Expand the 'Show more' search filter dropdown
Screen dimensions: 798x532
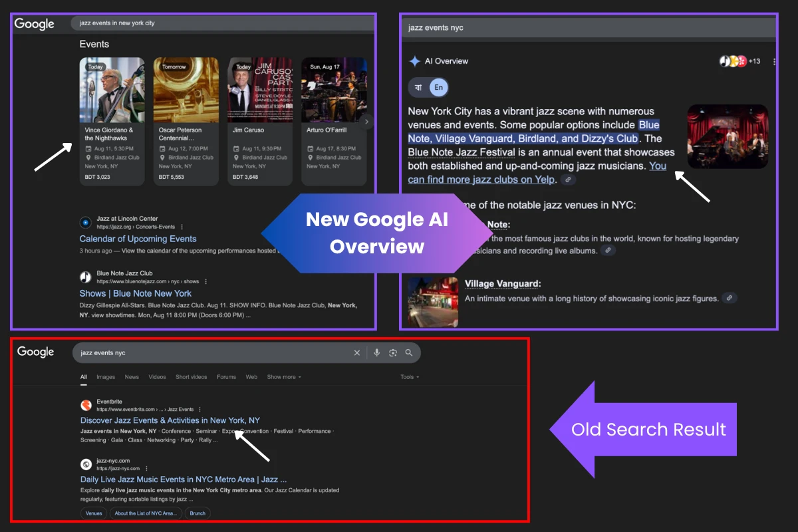pos(284,377)
